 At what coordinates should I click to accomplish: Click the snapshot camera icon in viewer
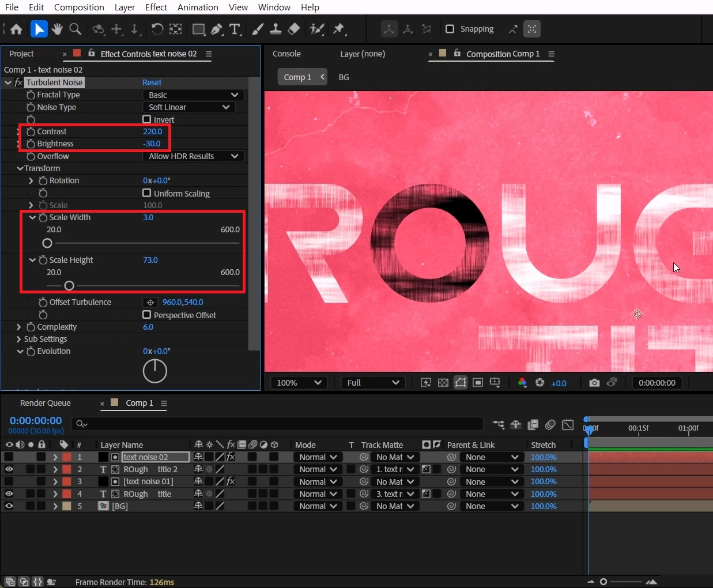[x=594, y=383]
